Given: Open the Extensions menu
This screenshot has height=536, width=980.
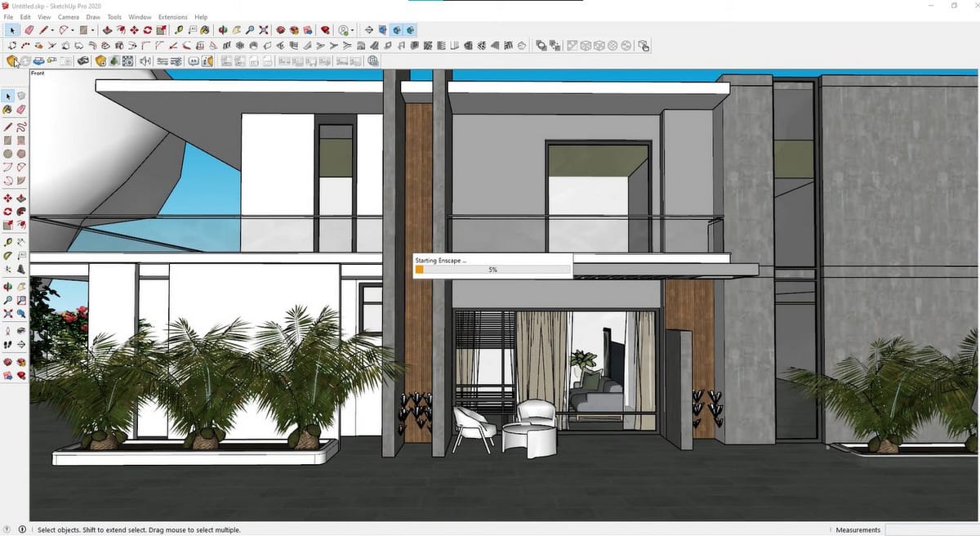Looking at the screenshot, I should click(x=172, y=16).
